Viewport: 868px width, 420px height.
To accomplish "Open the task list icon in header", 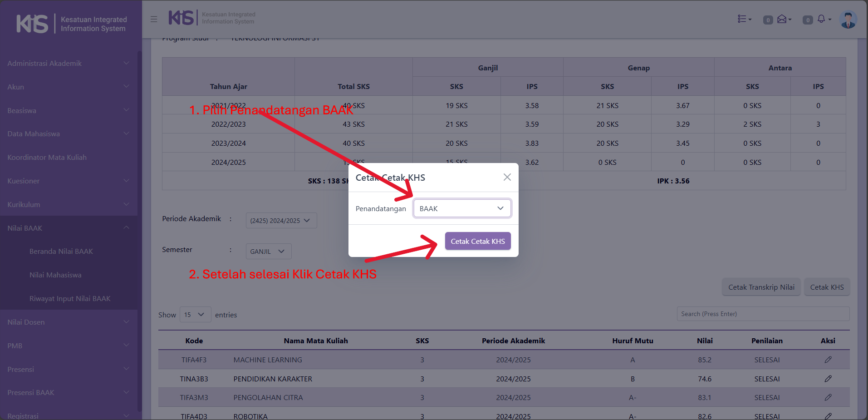I will (x=744, y=19).
